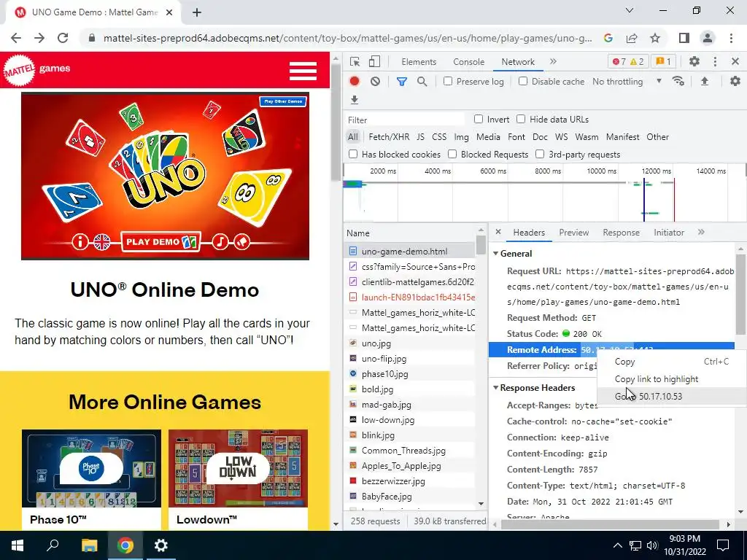
Task: Open DevTools customize three-dot menu
Action: point(715,61)
